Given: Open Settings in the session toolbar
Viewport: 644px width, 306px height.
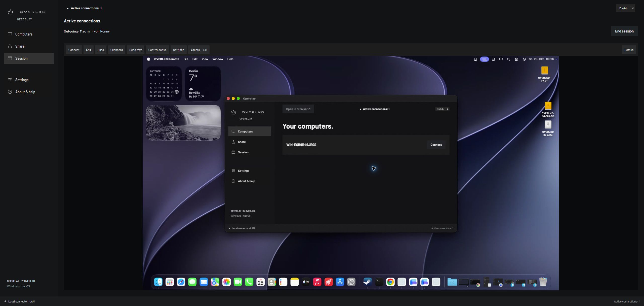Looking at the screenshot, I should click(x=179, y=50).
